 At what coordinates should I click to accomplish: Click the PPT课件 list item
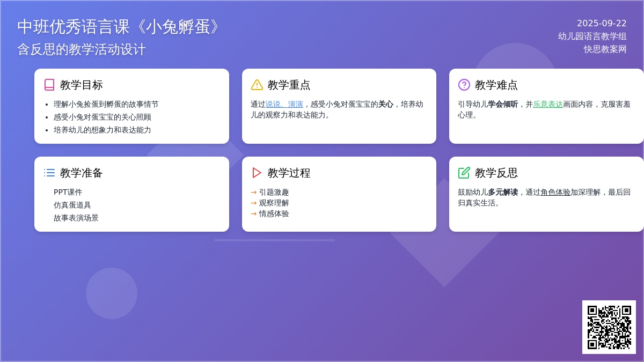pos(68,192)
